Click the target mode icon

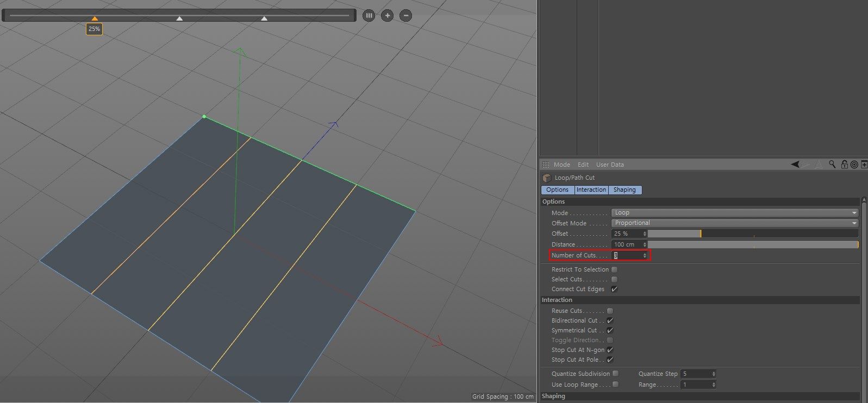coord(854,165)
